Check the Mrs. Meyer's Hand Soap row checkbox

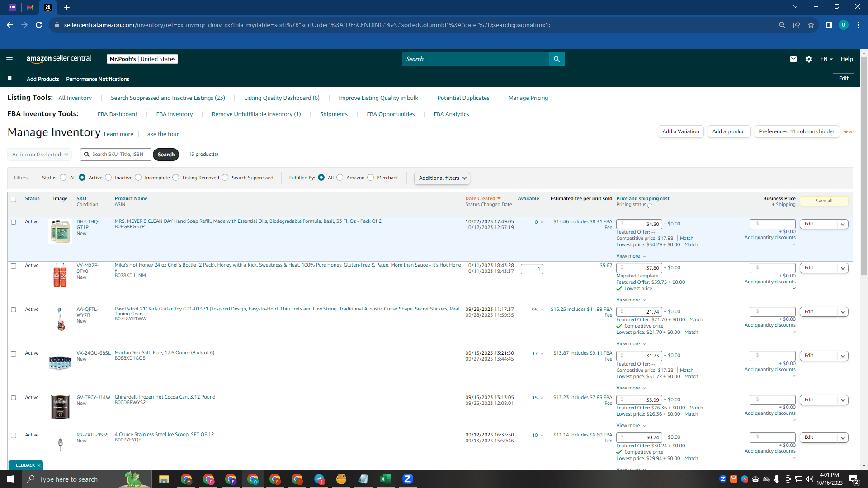click(14, 222)
